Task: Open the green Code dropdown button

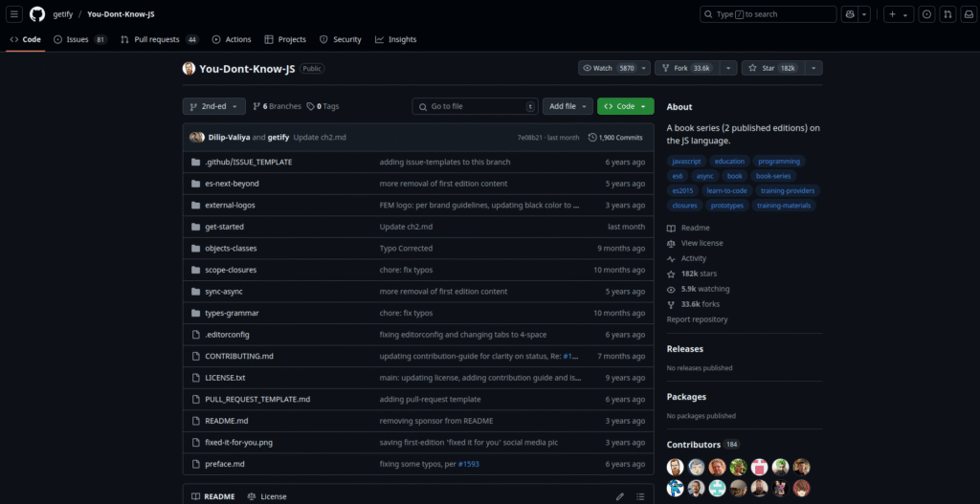Action: 626,106
